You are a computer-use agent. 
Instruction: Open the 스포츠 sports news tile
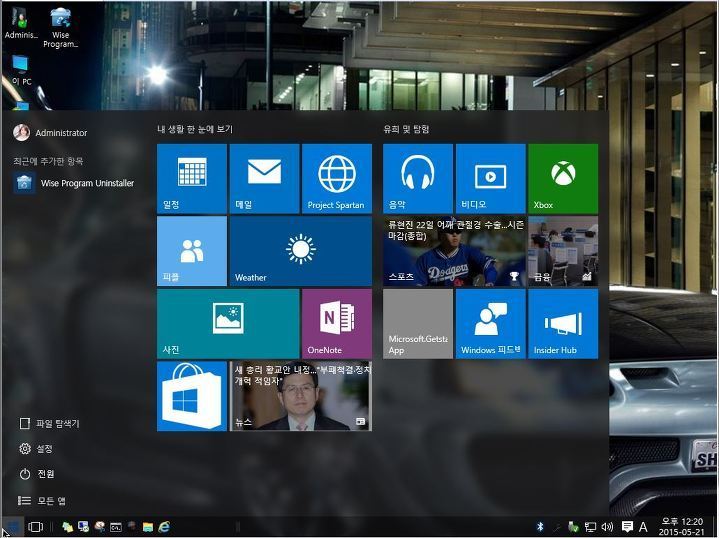click(x=454, y=251)
